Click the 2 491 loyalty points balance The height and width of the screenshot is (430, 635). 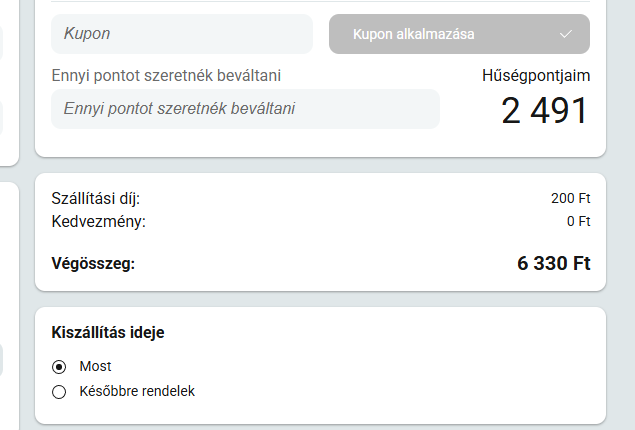545,111
